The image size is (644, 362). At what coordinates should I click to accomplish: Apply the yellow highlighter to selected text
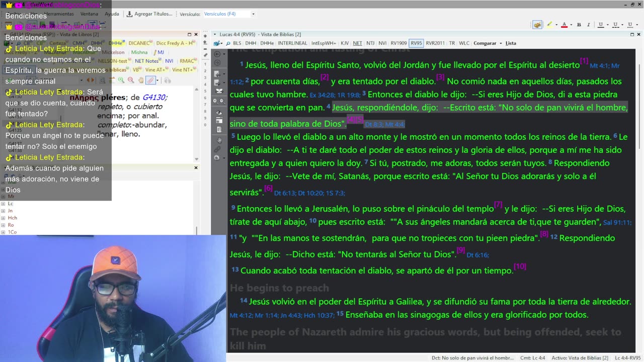point(549,25)
